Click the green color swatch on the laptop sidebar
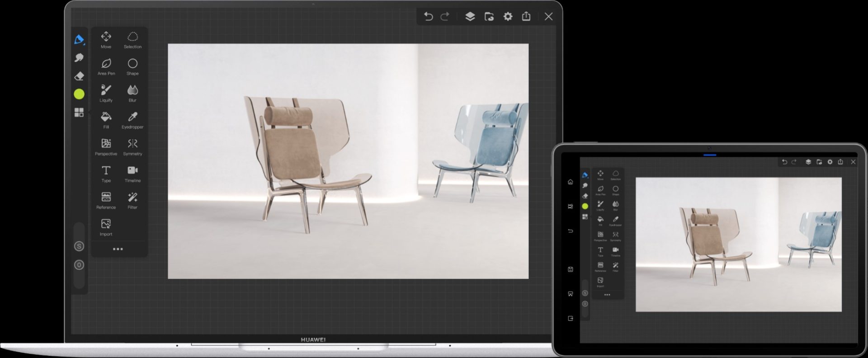The image size is (868, 358). click(79, 94)
